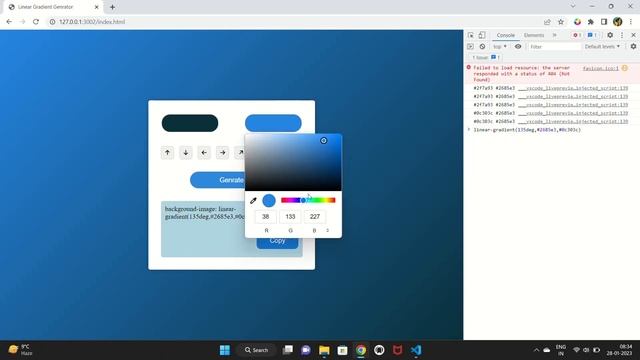The height and width of the screenshot is (360, 640).
Task: Click the up arrow direction button
Action: pyautogui.click(x=167, y=153)
